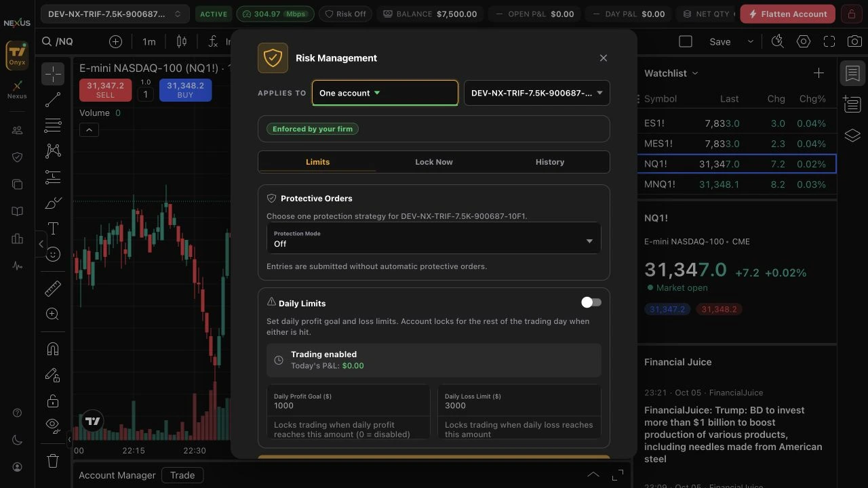Click the Save layout button
This screenshot has height=488, width=868.
(x=719, y=41)
